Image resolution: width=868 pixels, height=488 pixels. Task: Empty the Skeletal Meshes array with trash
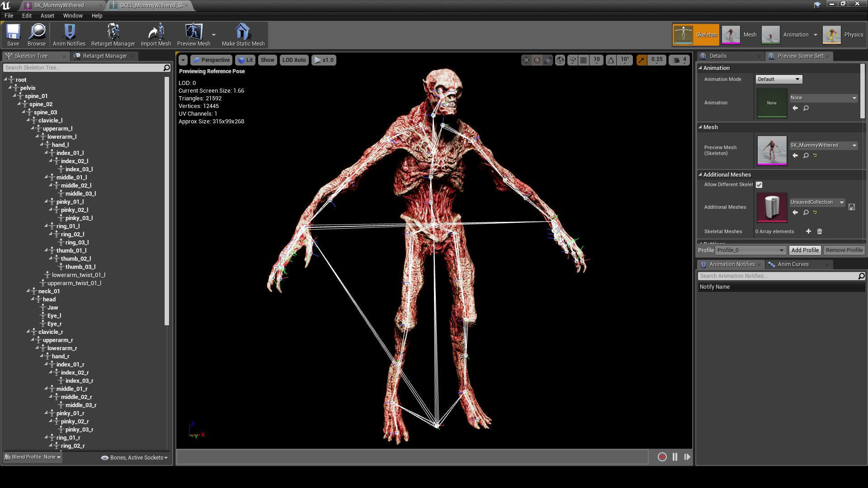820,231
